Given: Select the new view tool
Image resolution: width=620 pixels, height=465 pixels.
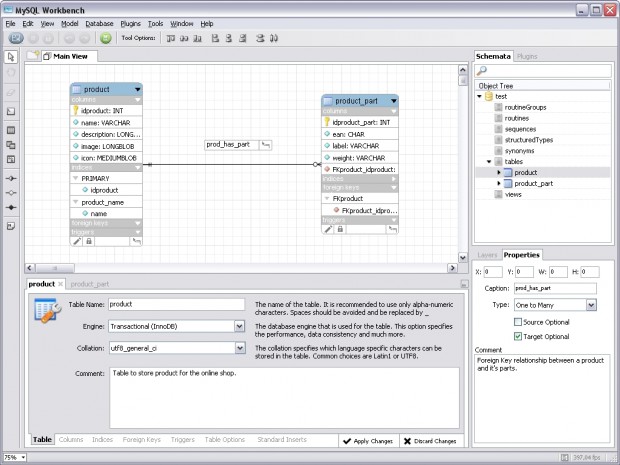Looking at the screenshot, I should (11, 145).
